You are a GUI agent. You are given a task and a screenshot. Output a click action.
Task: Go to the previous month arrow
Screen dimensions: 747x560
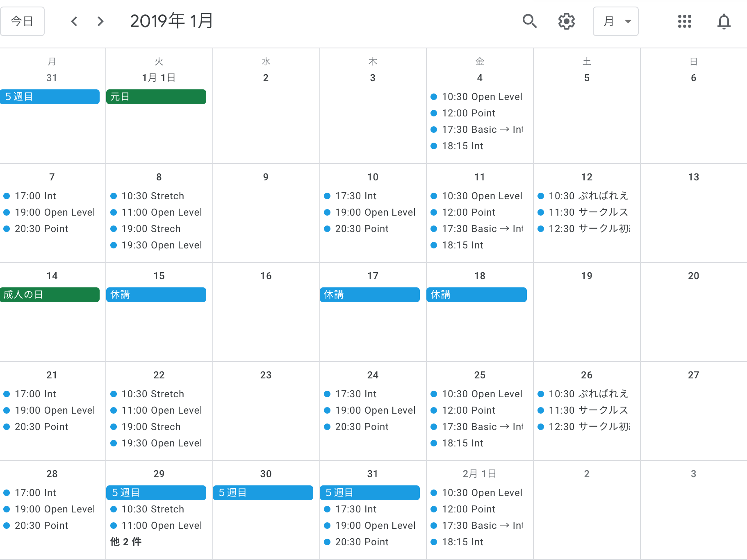click(x=74, y=21)
